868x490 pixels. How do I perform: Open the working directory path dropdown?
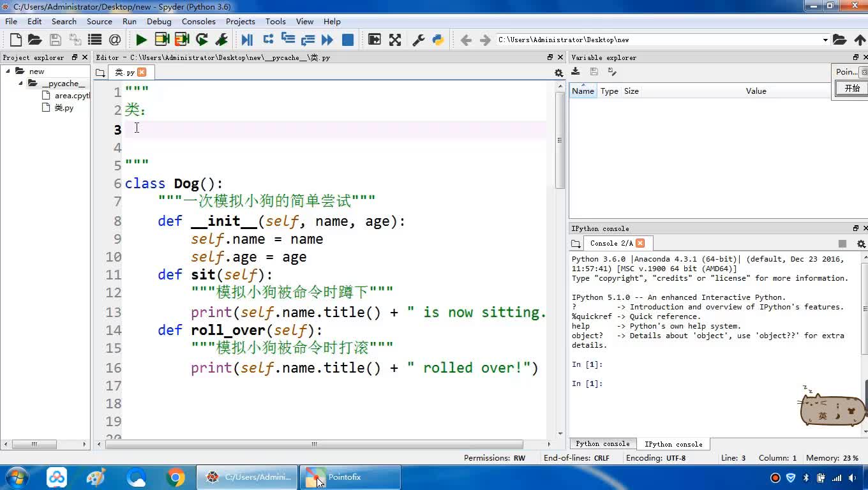825,40
